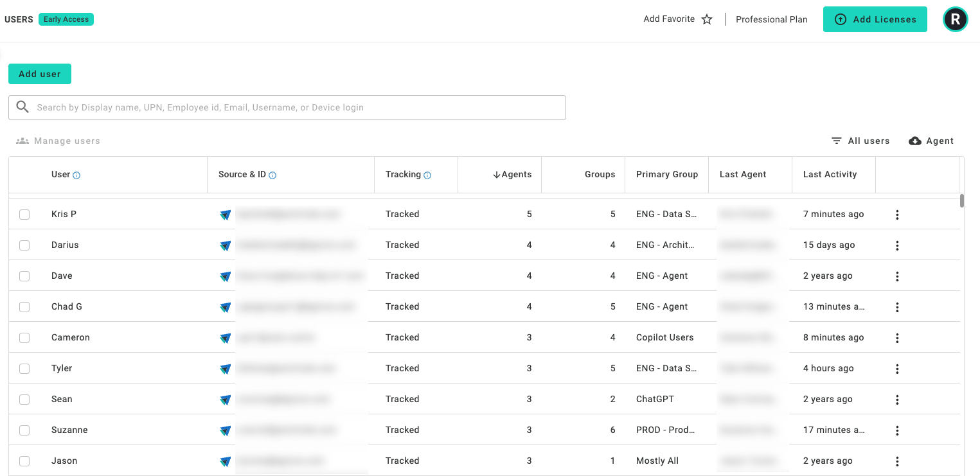Check the box for Sean
The height and width of the screenshot is (476, 980).
24,400
